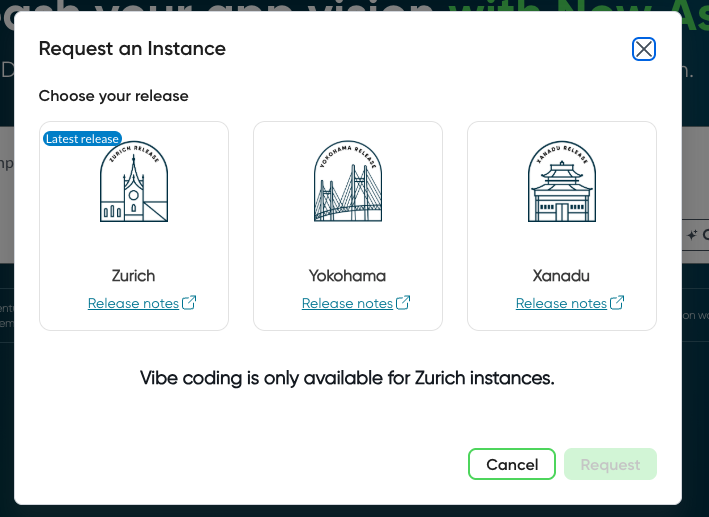Click the 'Request an Instance' title
Image resolution: width=709 pixels, height=517 pixels.
[x=132, y=49]
